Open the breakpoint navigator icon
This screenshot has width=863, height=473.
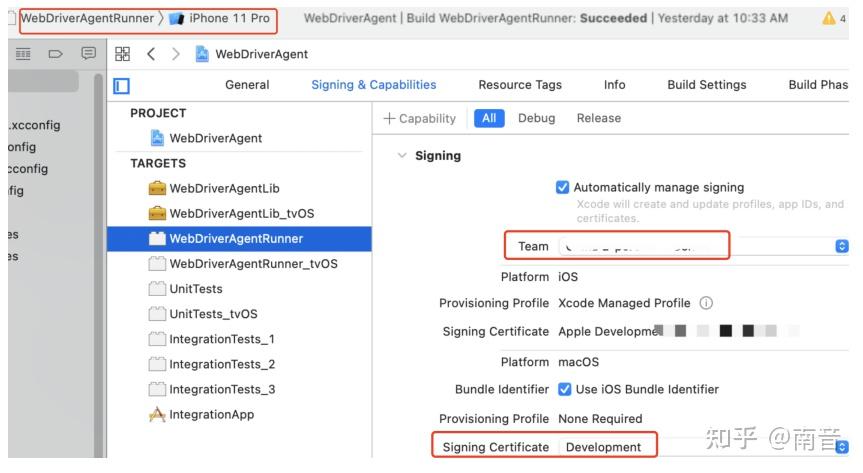coord(55,53)
